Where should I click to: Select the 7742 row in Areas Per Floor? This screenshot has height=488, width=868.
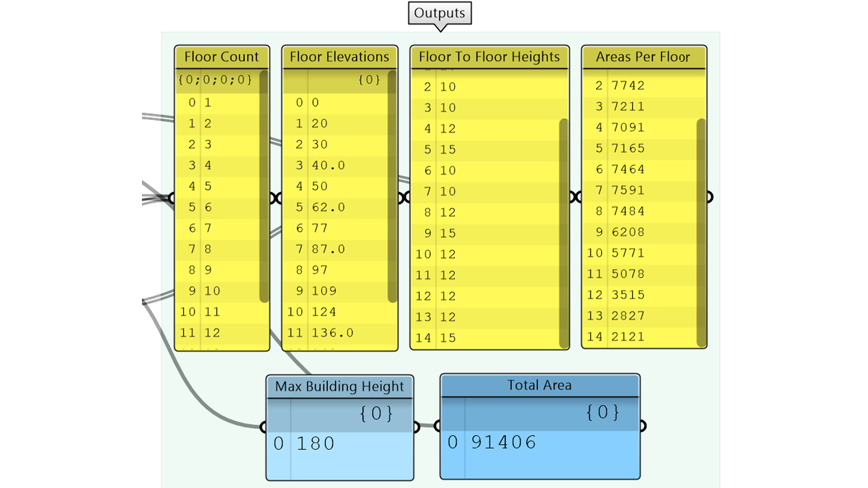(x=627, y=85)
